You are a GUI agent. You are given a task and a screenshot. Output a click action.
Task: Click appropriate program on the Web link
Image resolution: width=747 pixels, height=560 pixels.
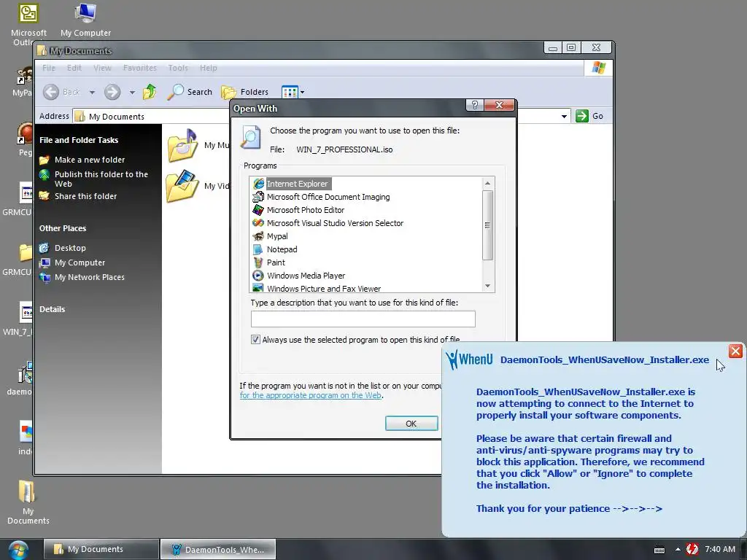point(311,395)
